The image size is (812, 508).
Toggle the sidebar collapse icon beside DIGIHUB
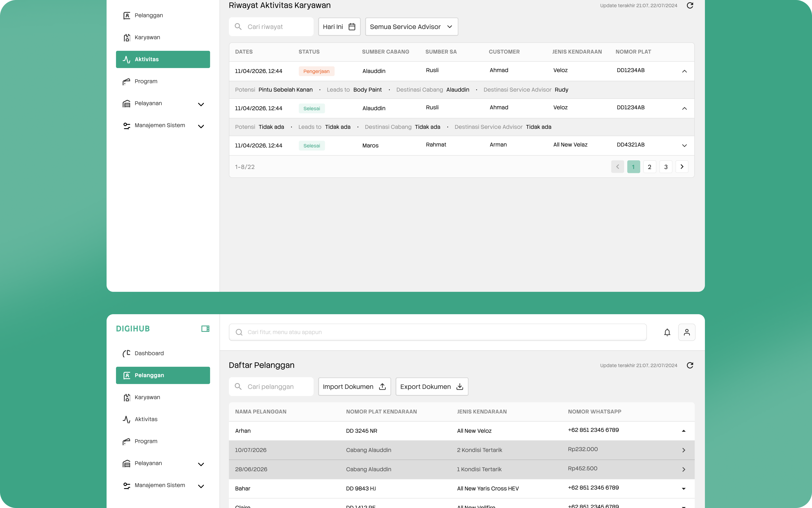(205, 329)
